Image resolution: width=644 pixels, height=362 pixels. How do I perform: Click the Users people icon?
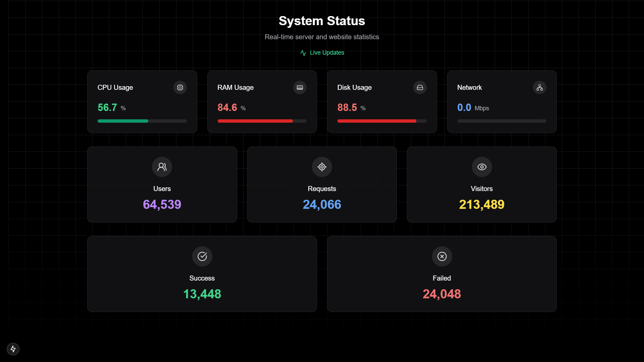[162, 167]
